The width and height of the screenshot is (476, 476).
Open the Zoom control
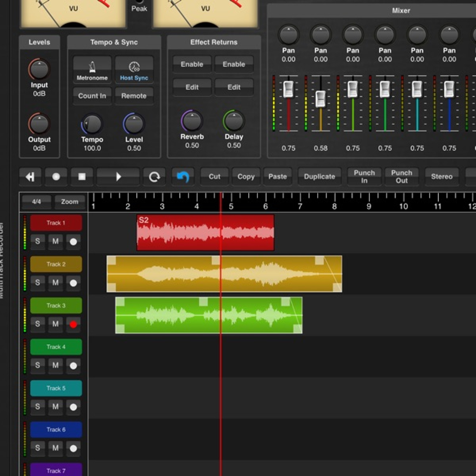click(70, 202)
